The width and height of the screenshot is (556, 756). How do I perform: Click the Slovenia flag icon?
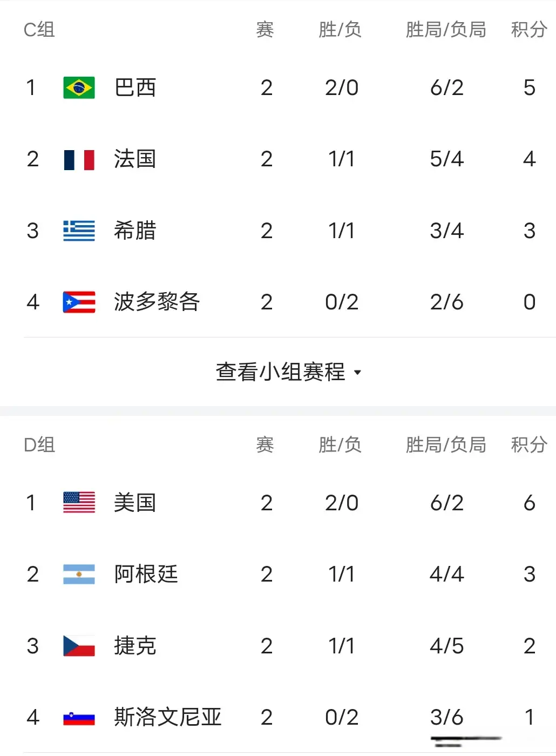pos(79,718)
